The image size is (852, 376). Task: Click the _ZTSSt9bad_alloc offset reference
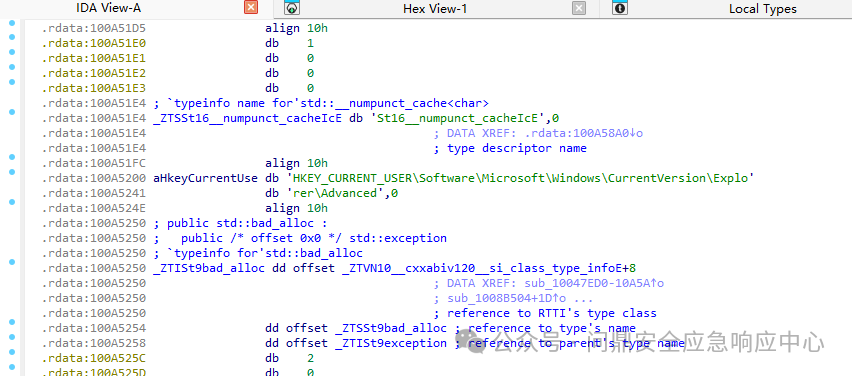click(391, 328)
